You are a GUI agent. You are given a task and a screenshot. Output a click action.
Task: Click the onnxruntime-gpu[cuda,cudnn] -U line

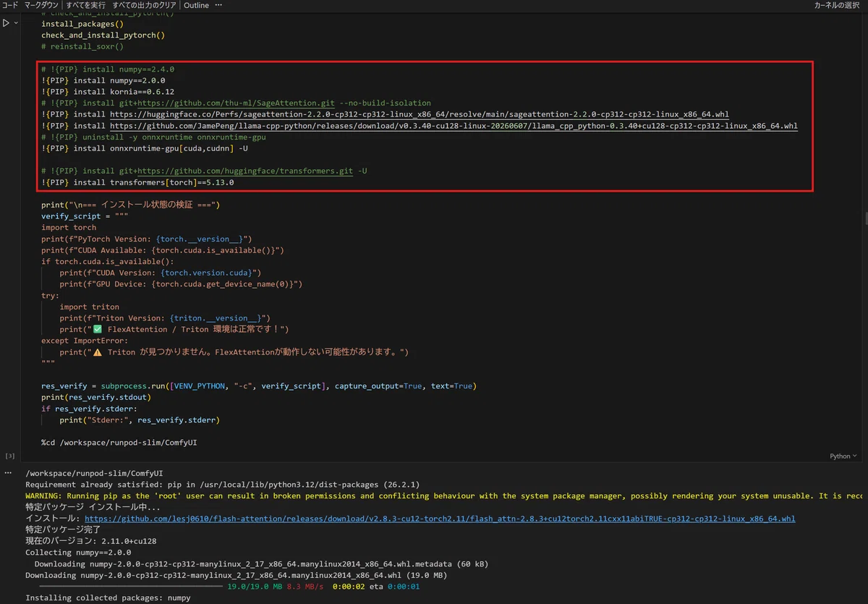(145, 148)
